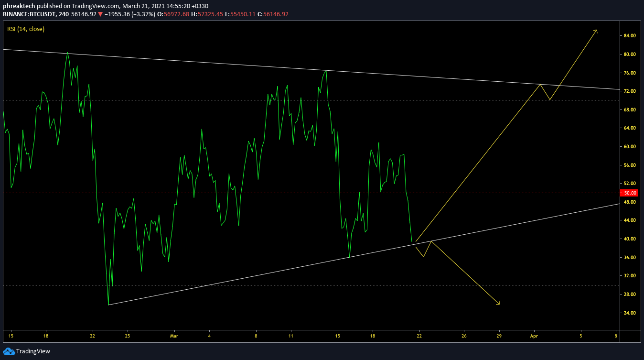Click the TradingView cloud logo icon
Screen dimensions: 644x360
(x=9, y=351)
